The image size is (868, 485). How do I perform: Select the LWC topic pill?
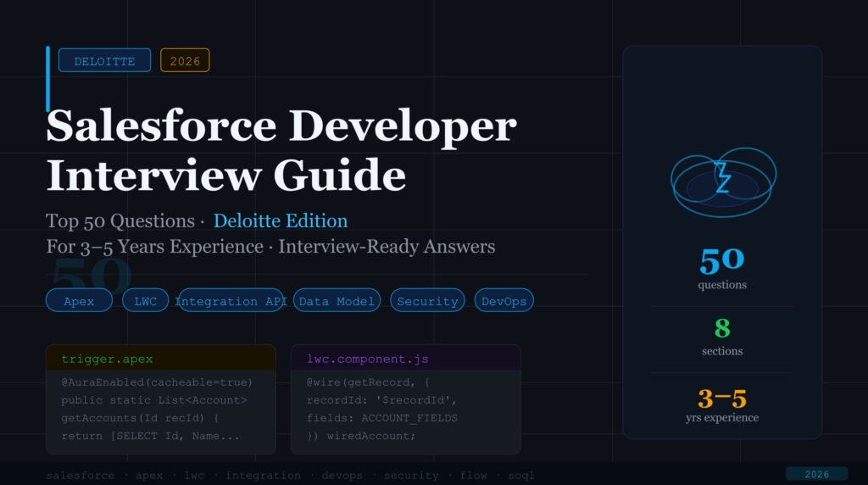[x=145, y=301]
